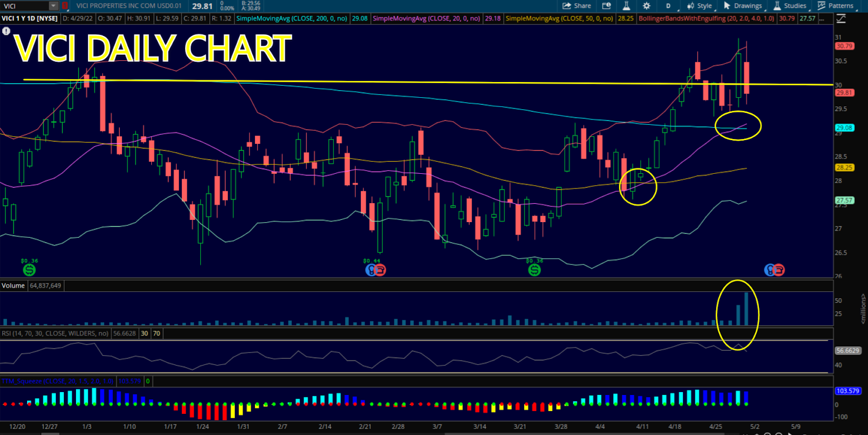Click the tall volume bar for 4/29
Image resolution: width=868 pixels, height=435 pixels.
pos(746,308)
